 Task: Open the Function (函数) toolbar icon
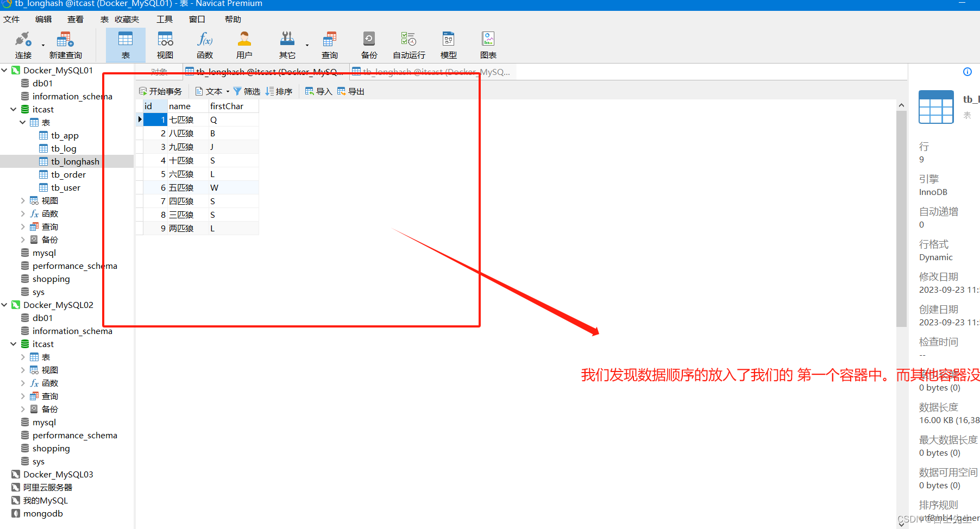[205, 46]
